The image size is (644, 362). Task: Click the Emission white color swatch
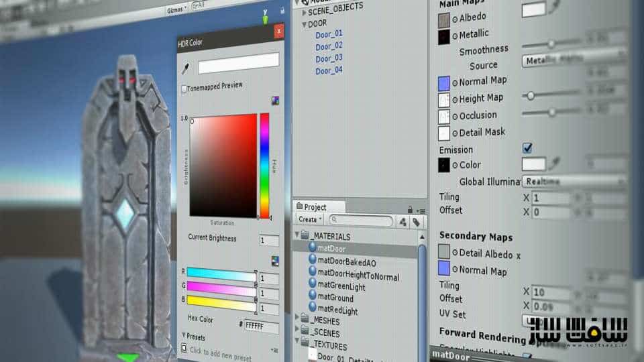click(533, 164)
